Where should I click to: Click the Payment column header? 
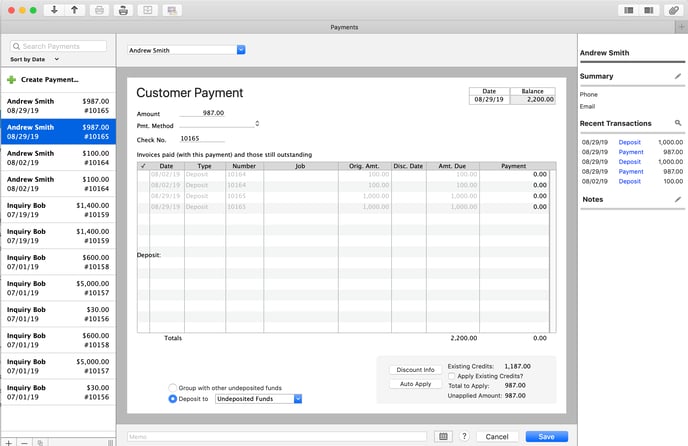coord(514,166)
